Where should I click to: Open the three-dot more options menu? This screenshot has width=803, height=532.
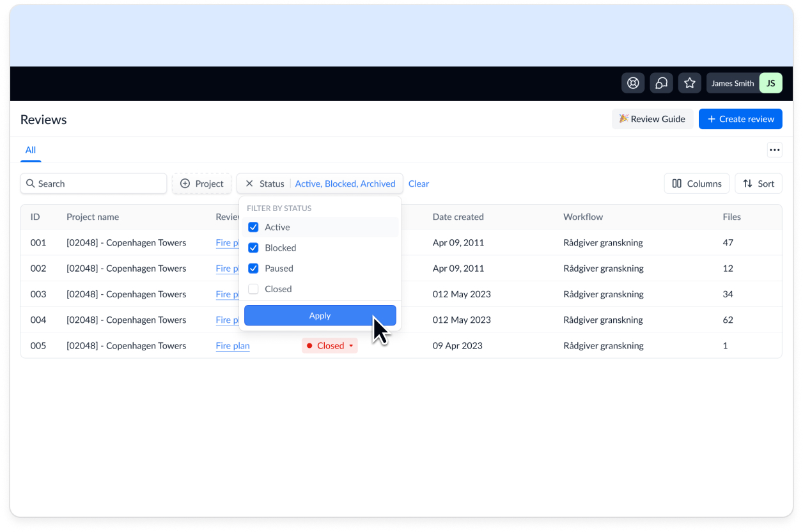(x=774, y=150)
